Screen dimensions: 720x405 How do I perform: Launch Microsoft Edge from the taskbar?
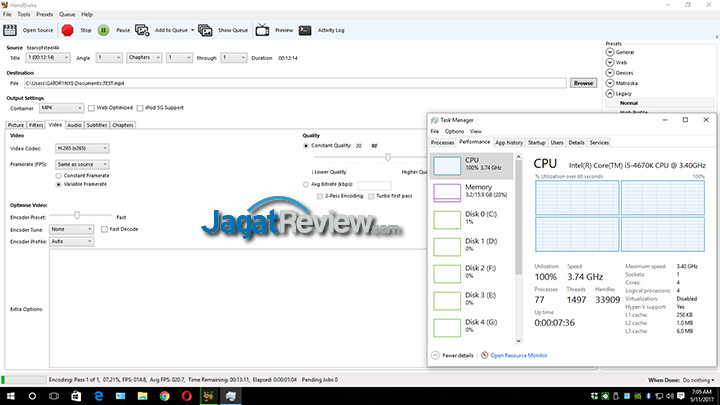(x=98, y=396)
